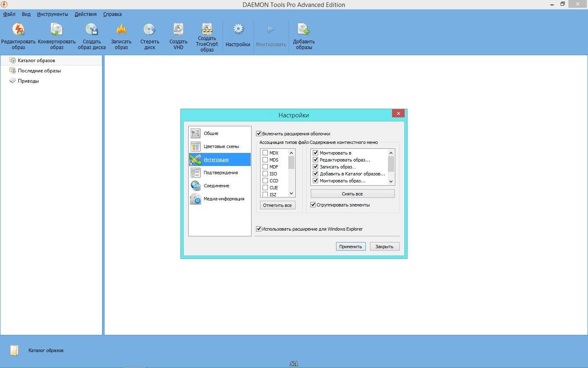The width and height of the screenshot is (588, 368).
Task: Open the Файл menu
Action: pos(9,14)
